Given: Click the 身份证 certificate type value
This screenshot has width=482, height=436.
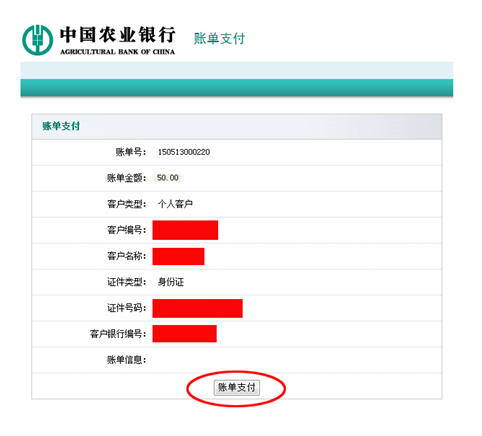Looking at the screenshot, I should click(x=171, y=282).
